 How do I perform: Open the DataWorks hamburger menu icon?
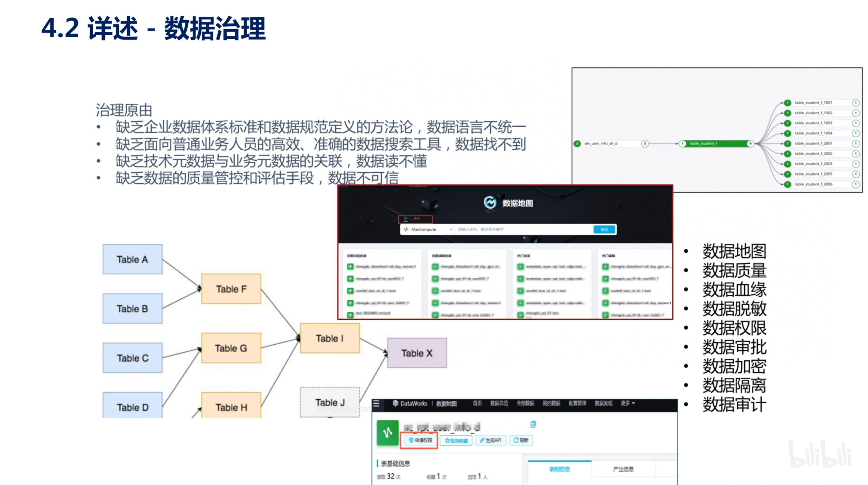376,404
